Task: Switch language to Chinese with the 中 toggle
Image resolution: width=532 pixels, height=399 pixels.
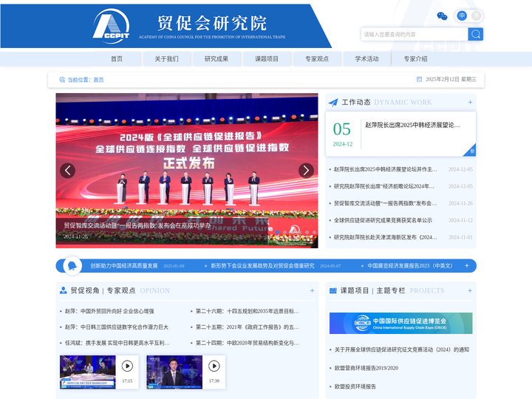Action: pyautogui.click(x=462, y=16)
